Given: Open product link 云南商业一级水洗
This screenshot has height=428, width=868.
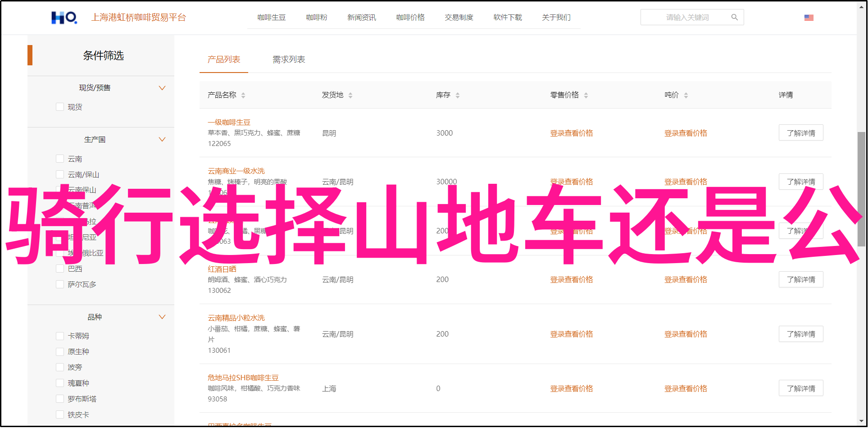Looking at the screenshot, I should [x=236, y=171].
